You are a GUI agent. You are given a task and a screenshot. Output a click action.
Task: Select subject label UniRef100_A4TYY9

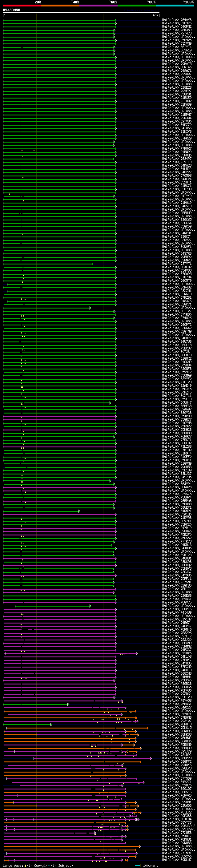click(x=177, y=196)
